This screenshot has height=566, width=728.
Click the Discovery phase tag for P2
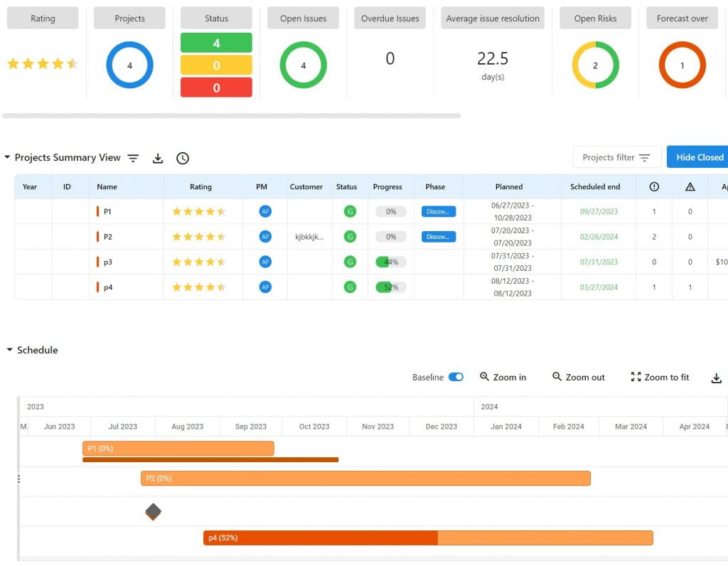(x=438, y=236)
